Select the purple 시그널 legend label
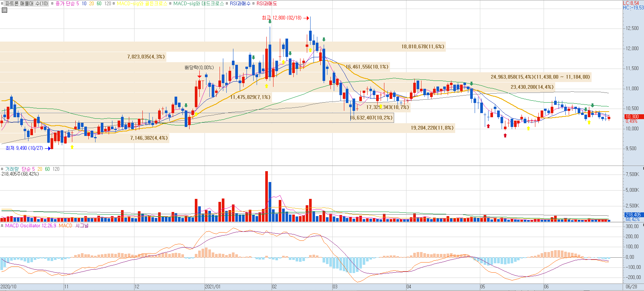Viewport: 644px width, 291px height. click(82, 225)
